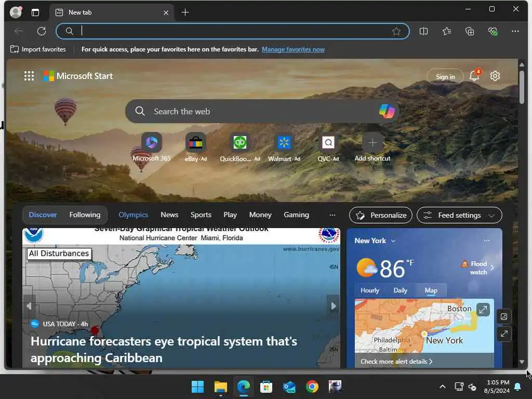Open the Gaming feed tab
Screen dimensions: 532x399
296,215
